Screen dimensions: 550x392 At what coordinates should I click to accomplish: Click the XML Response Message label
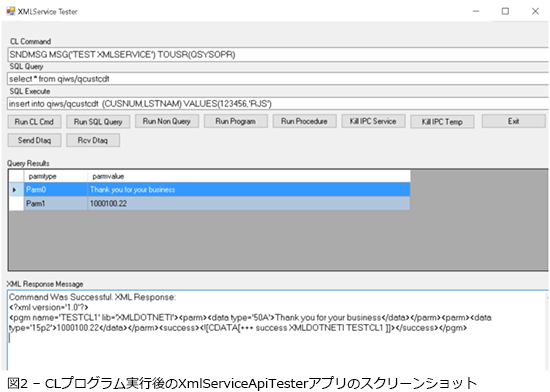click(x=45, y=284)
